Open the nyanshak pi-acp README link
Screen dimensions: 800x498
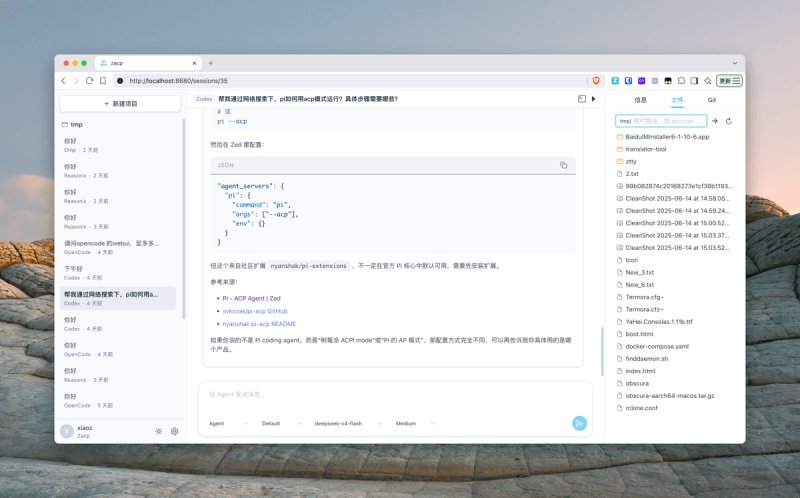click(x=259, y=324)
